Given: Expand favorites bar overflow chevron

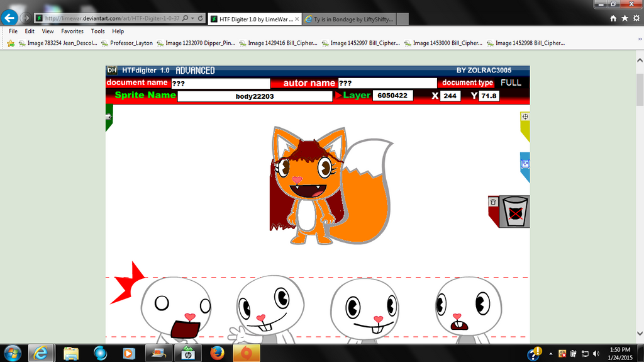Looking at the screenshot, I should 640,39.
